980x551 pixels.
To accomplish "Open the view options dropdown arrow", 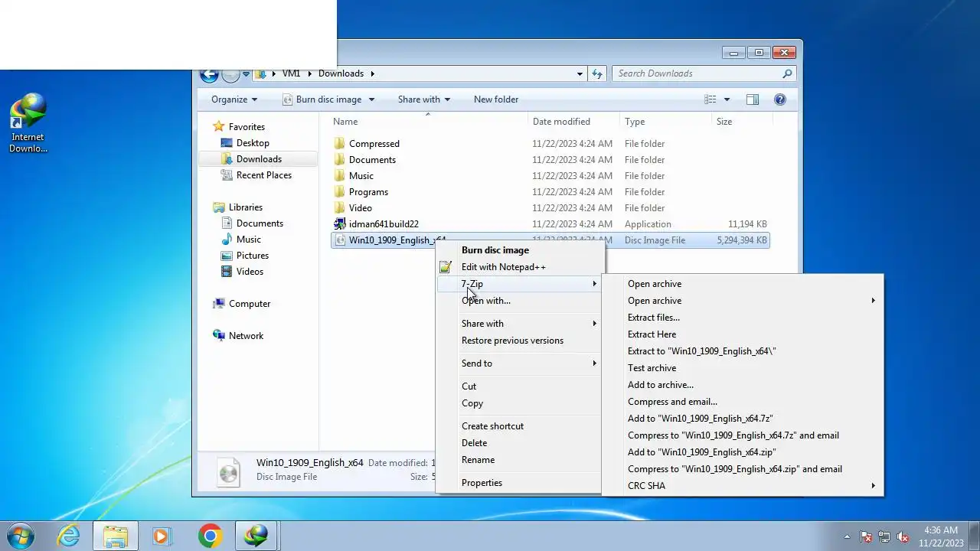I will coord(727,99).
